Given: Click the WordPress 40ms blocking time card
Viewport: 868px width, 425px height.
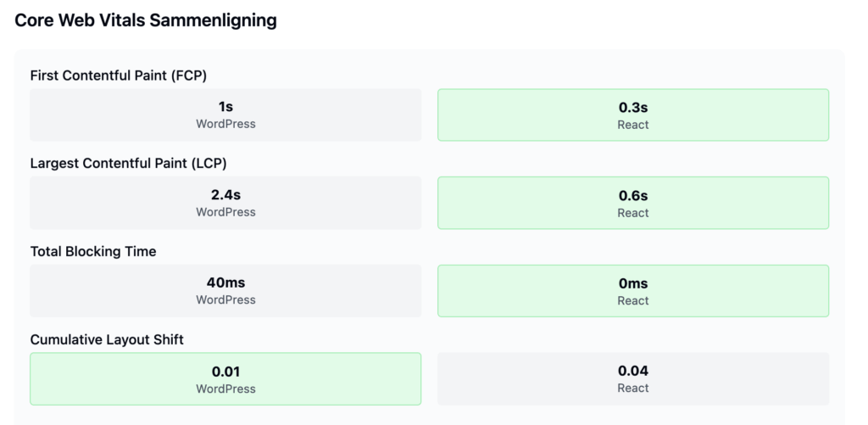Looking at the screenshot, I should tap(225, 291).
